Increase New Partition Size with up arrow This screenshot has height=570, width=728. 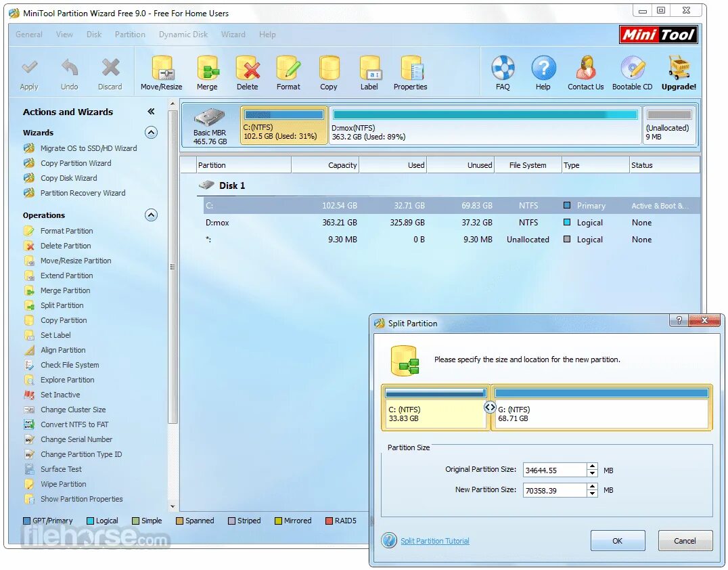pyautogui.click(x=592, y=486)
